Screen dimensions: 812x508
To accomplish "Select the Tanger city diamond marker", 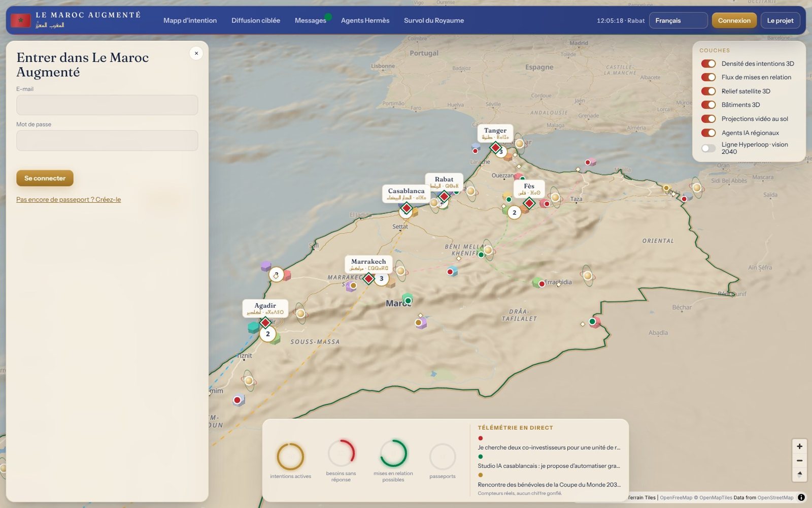I will coord(495,148).
